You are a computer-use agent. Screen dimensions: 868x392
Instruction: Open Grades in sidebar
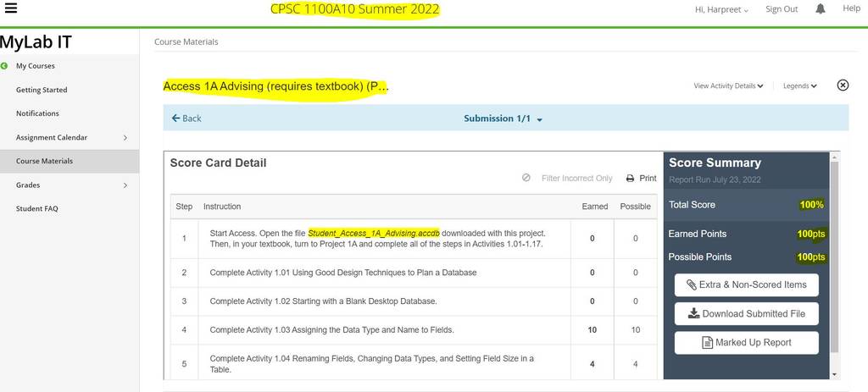(x=28, y=185)
